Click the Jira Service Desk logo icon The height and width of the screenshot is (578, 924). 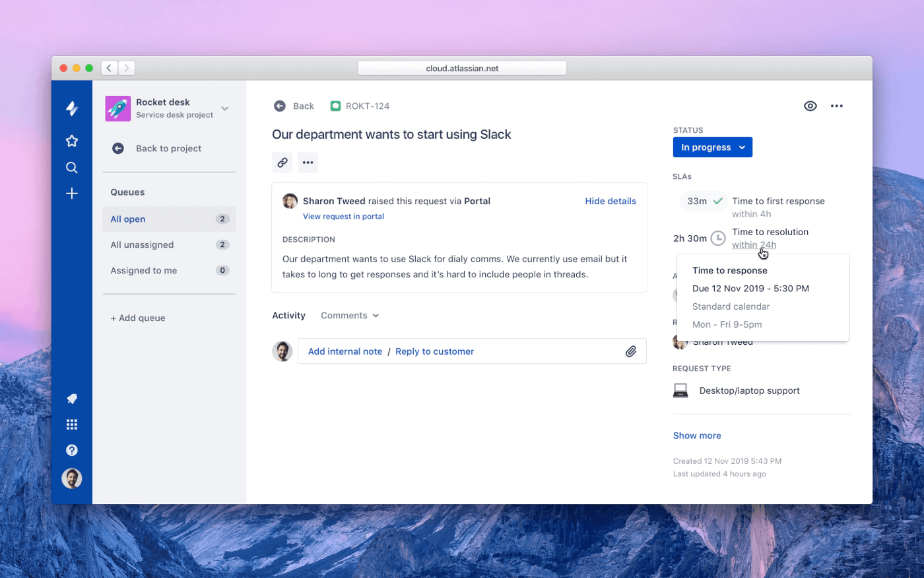click(72, 108)
